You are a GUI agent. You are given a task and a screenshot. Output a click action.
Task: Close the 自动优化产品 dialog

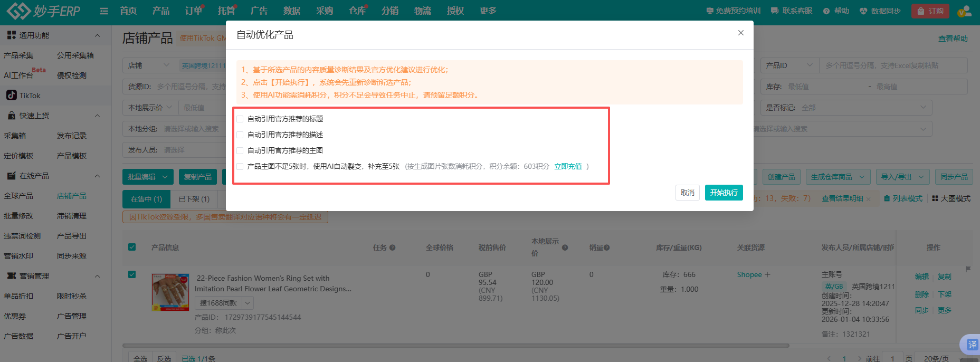tap(741, 33)
